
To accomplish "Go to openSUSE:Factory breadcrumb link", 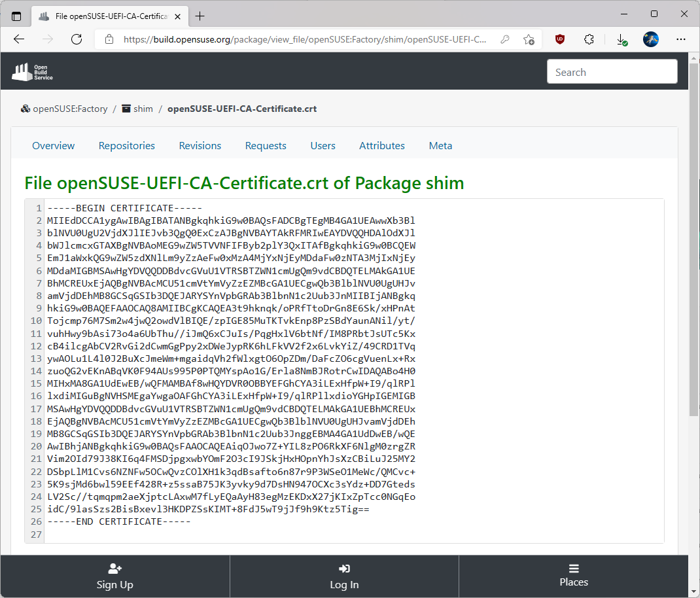I will pyautogui.click(x=70, y=109).
